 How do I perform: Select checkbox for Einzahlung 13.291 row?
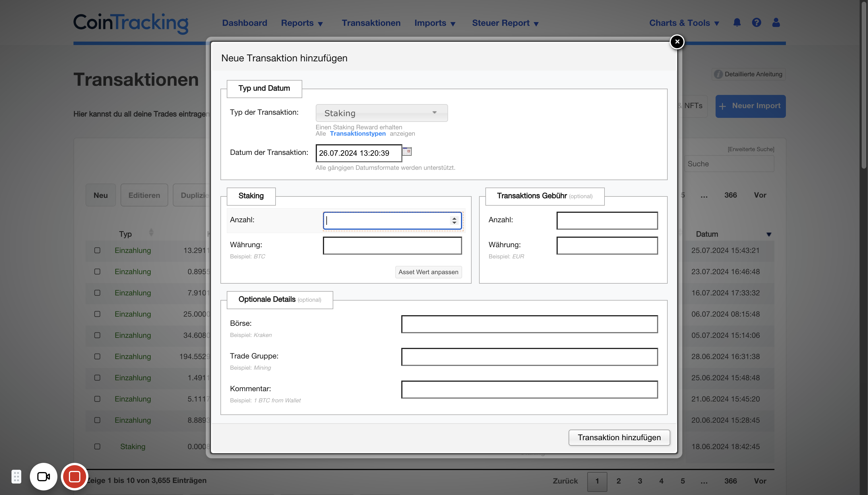click(97, 250)
